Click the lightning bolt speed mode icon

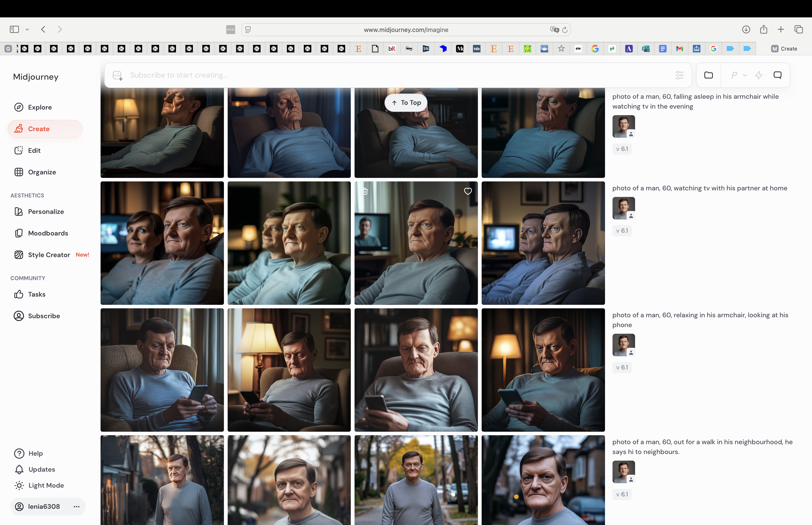pos(758,75)
